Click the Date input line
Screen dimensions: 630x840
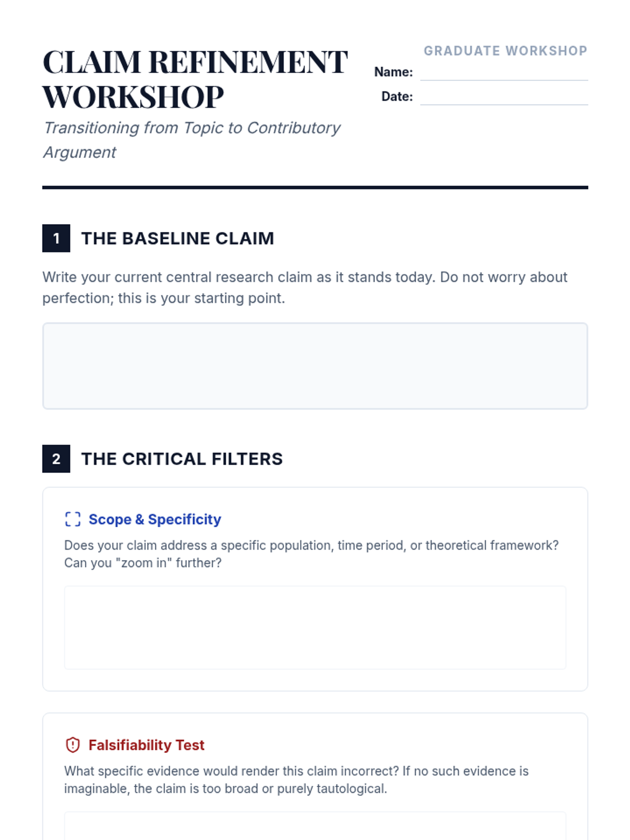[x=503, y=97]
